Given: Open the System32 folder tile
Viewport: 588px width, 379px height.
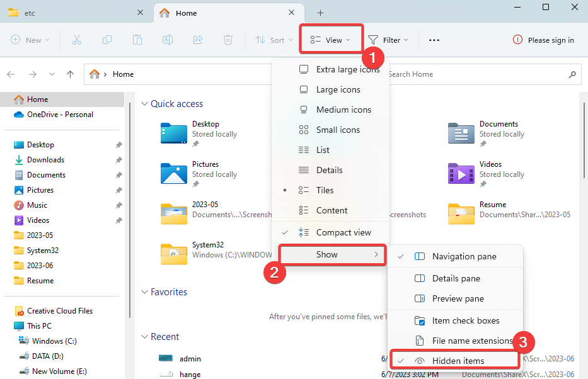Looking at the screenshot, I should [216, 254].
